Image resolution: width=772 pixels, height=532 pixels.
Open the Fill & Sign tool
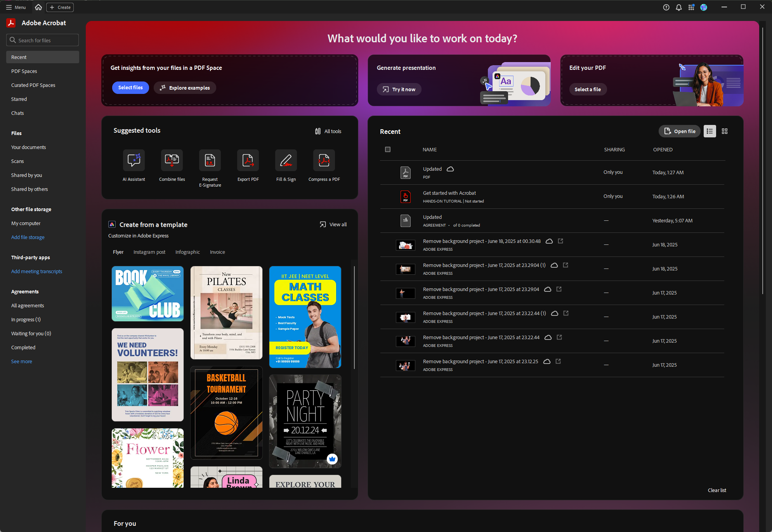pos(286,161)
